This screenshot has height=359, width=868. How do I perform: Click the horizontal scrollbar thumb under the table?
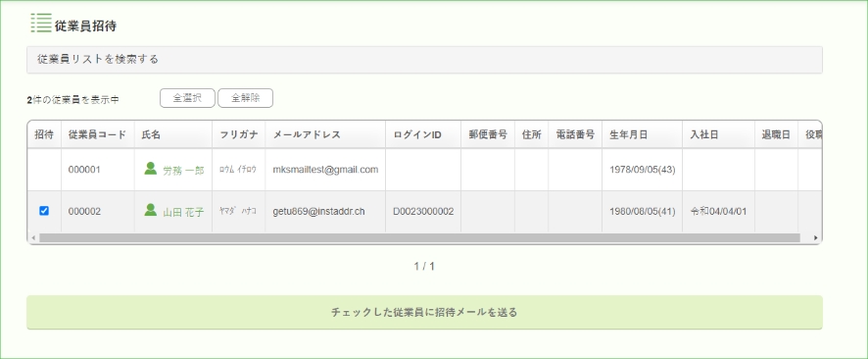419,237
